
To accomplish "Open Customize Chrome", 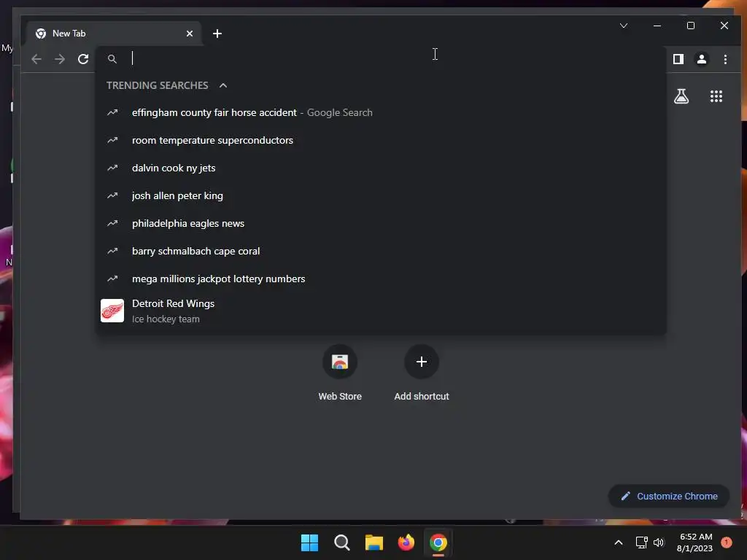I will 669,496.
